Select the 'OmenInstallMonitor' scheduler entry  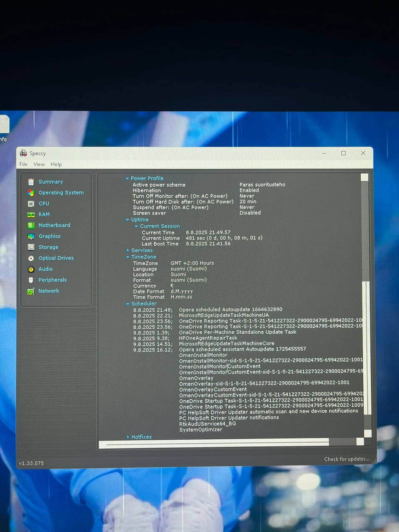click(203, 355)
